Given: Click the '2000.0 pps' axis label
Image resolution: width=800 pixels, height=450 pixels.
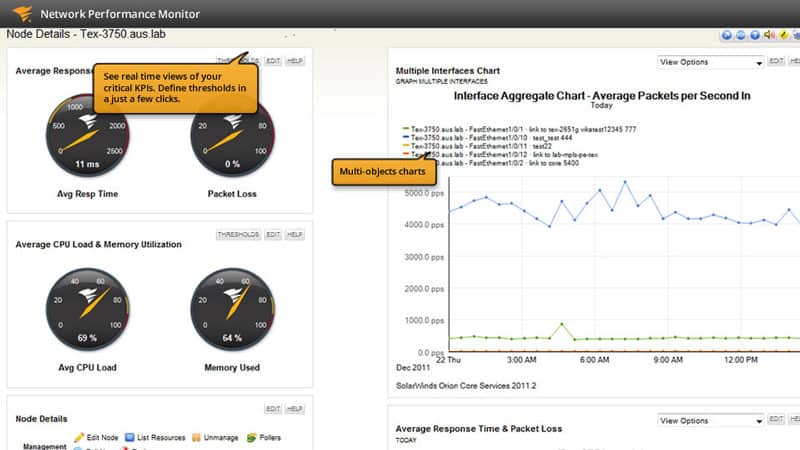Looking at the screenshot, I should 424,289.
